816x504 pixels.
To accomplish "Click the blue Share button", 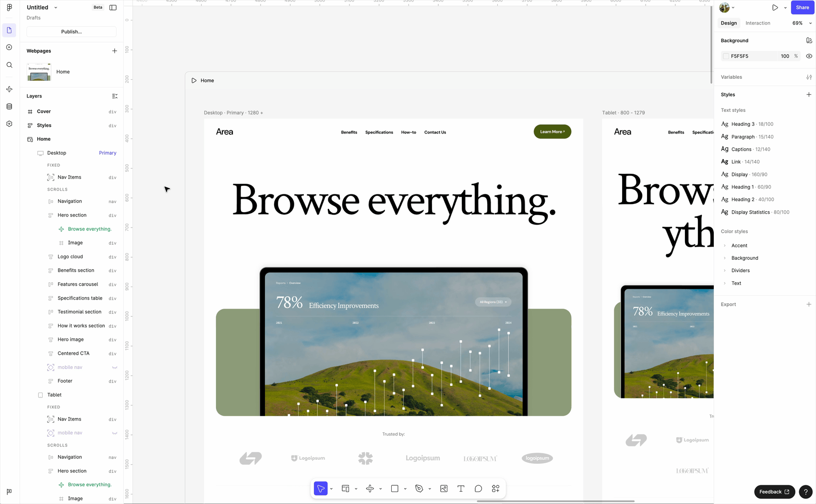I will tap(802, 8).
